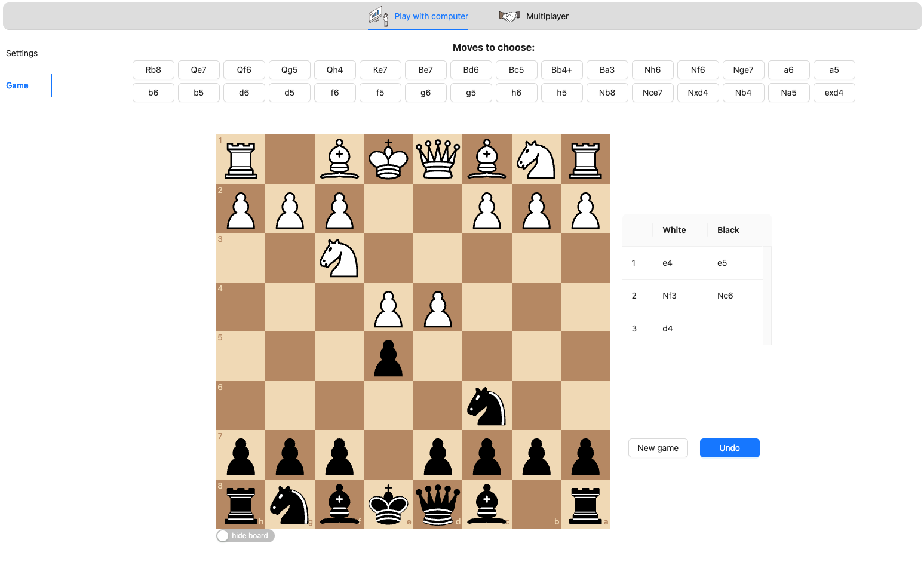This screenshot has height=565, width=924.
Task: Click the empty g1 square
Action: [x=290, y=159]
